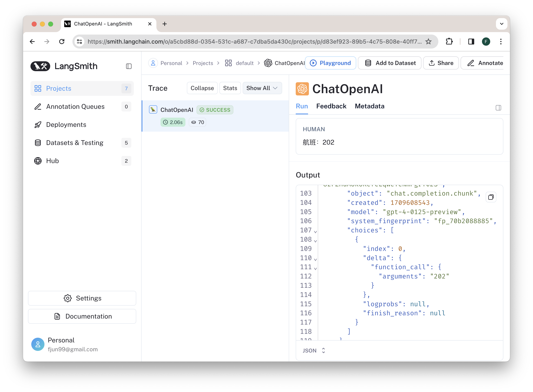Open browser profile F avatar
This screenshot has width=533, height=392.
coord(486,42)
